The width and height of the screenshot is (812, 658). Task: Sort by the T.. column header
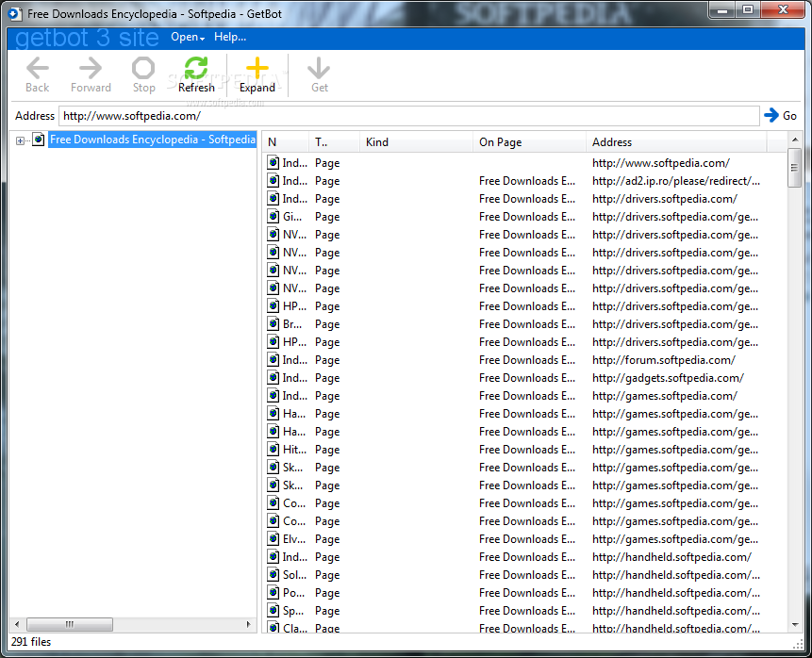(x=334, y=142)
